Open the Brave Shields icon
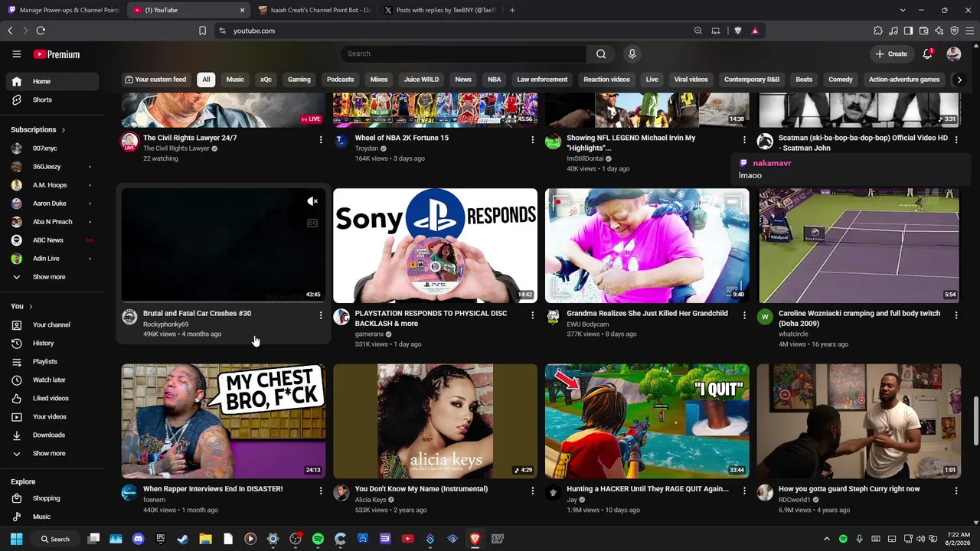Viewport: 980px width, 551px height. (x=737, y=31)
